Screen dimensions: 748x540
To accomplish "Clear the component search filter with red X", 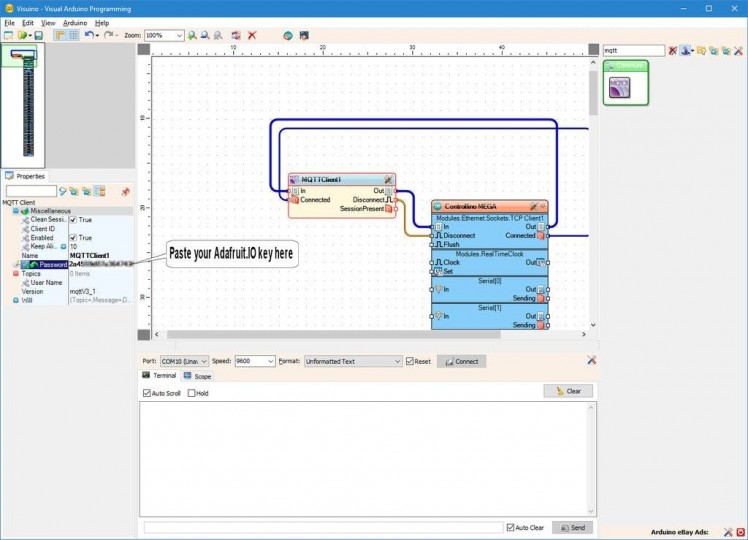I will [x=673, y=50].
